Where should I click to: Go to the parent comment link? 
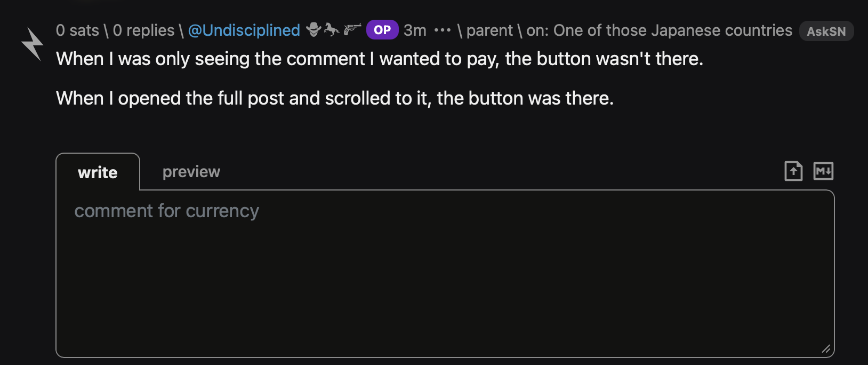tap(489, 30)
